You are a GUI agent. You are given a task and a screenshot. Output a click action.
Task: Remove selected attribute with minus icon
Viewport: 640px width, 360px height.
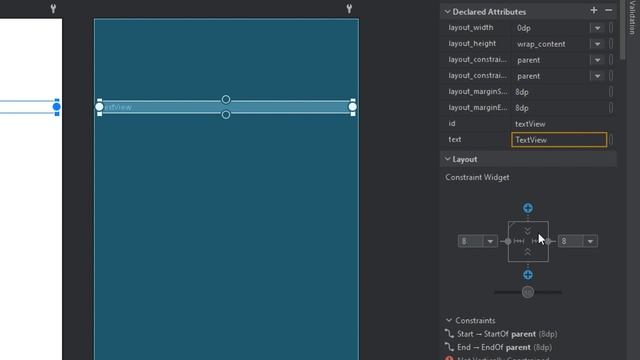(x=609, y=11)
